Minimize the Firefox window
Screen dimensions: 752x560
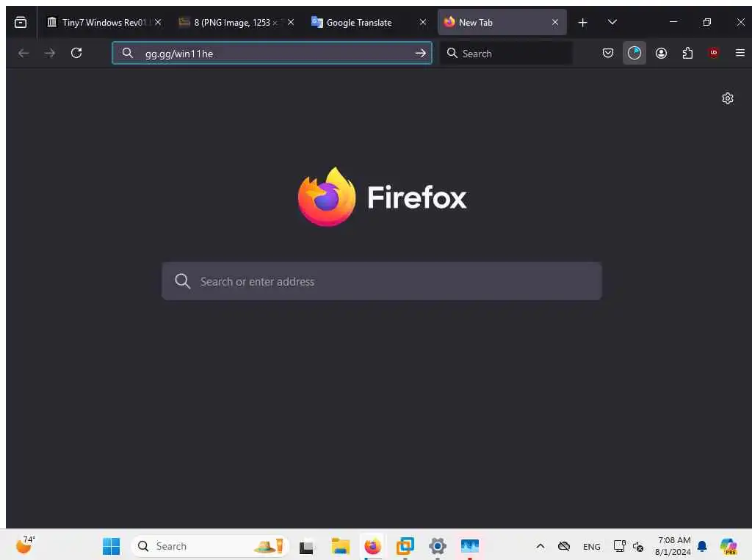click(673, 22)
